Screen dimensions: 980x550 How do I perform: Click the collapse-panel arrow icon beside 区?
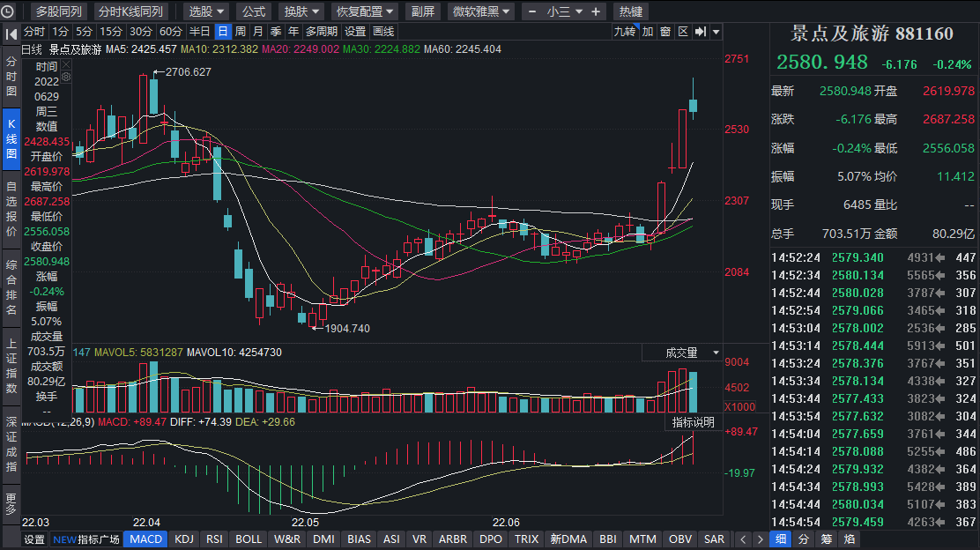pyautogui.click(x=700, y=32)
